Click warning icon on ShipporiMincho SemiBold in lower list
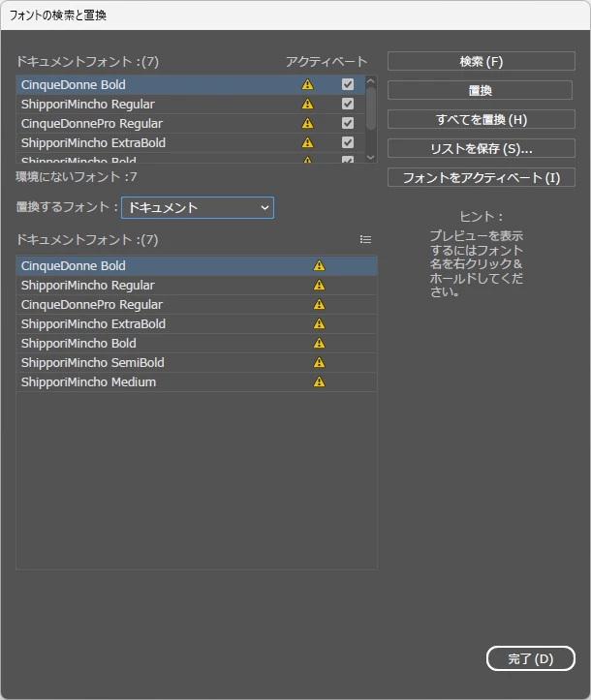The height and width of the screenshot is (700, 591). click(319, 362)
